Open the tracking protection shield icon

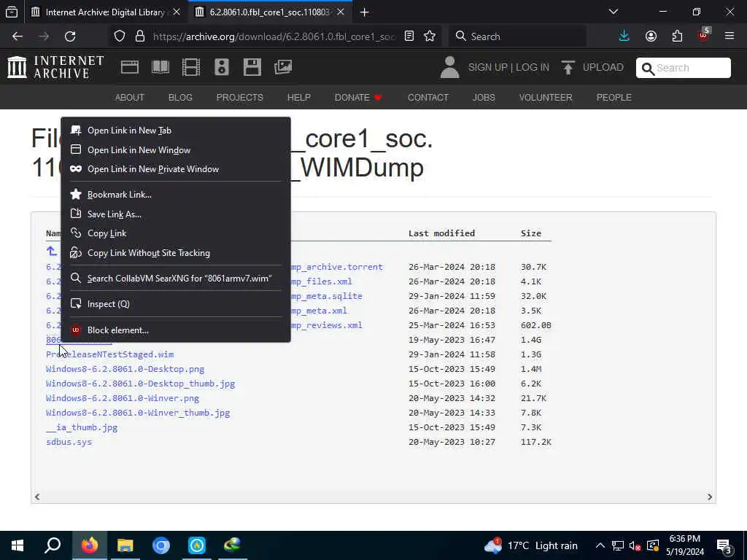[120, 36]
